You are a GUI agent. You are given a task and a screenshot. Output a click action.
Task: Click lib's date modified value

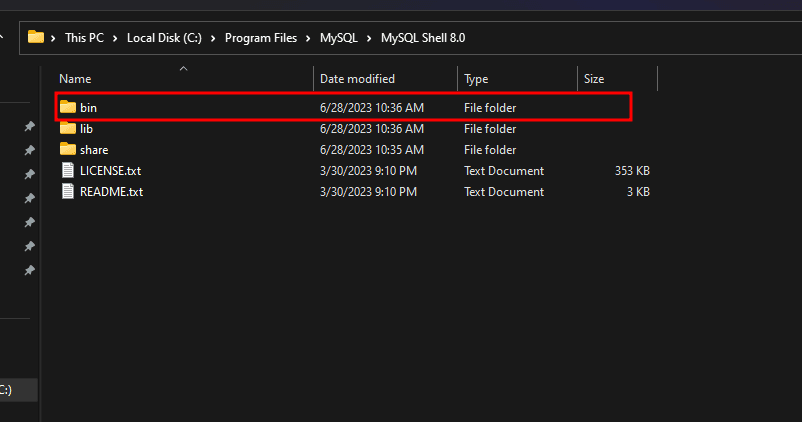[372, 128]
